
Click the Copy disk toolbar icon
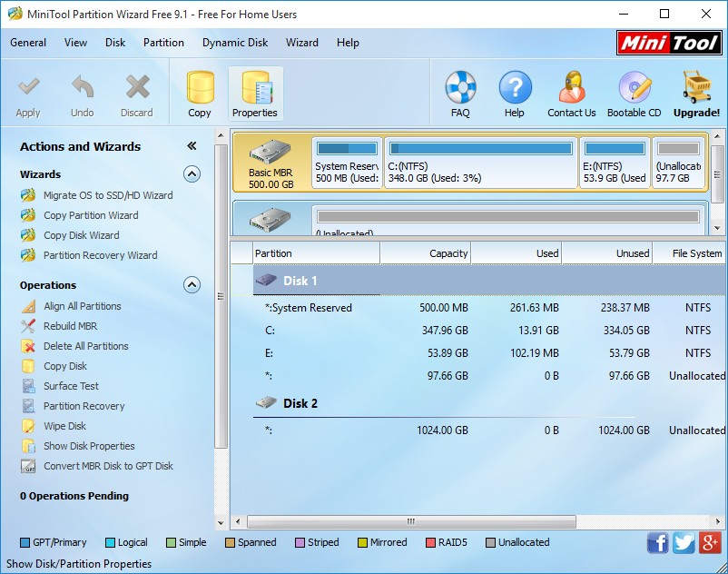200,87
